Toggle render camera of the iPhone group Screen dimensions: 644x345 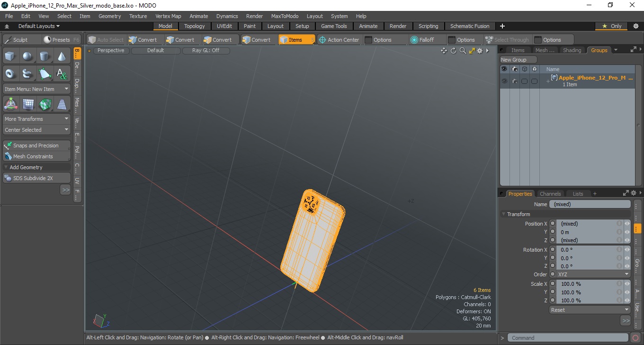coord(514,81)
